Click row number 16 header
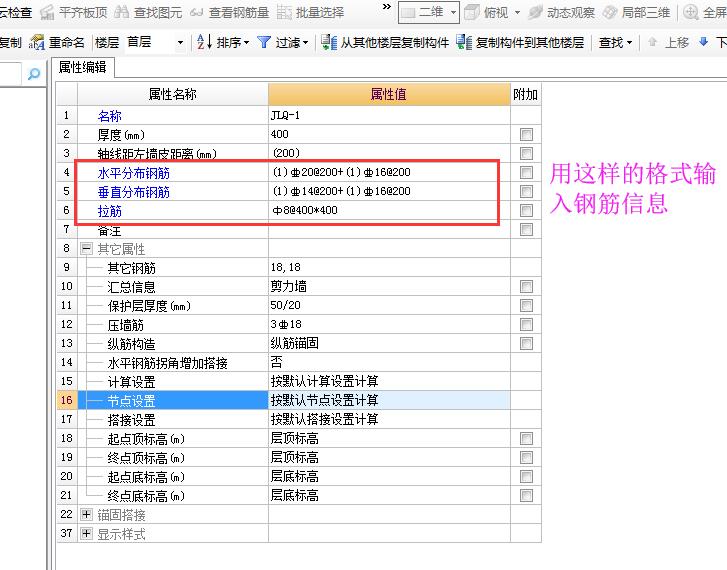 click(67, 400)
